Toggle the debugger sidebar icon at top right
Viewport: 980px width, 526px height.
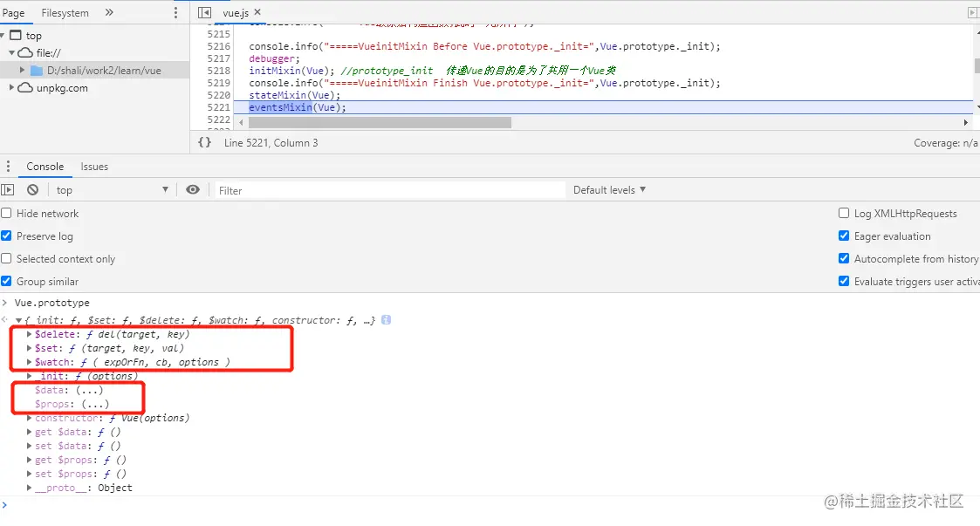pyautogui.click(x=972, y=12)
